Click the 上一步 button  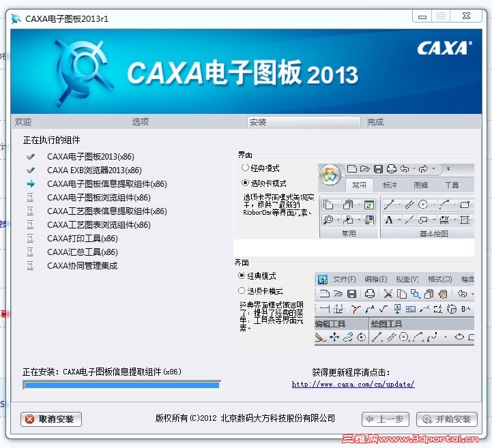[x=386, y=419]
